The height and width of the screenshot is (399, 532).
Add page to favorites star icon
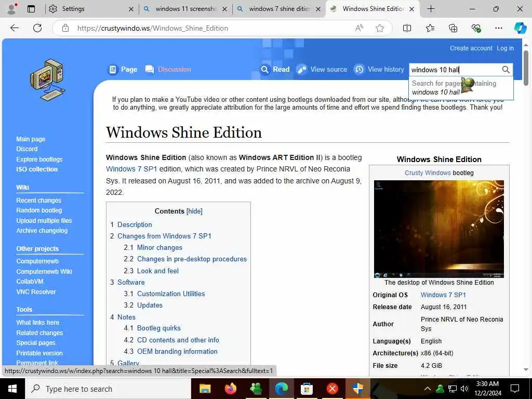(380, 28)
